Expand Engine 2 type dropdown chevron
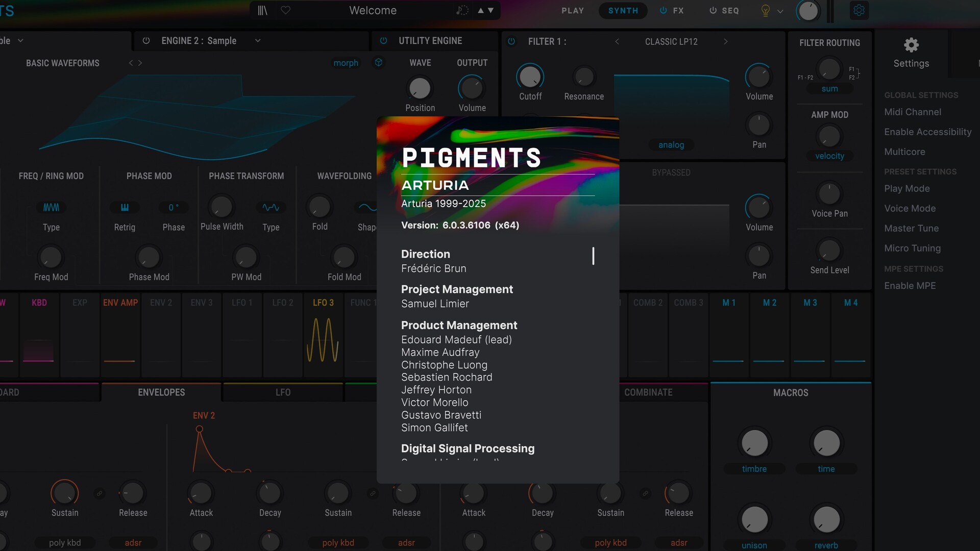 point(258,41)
